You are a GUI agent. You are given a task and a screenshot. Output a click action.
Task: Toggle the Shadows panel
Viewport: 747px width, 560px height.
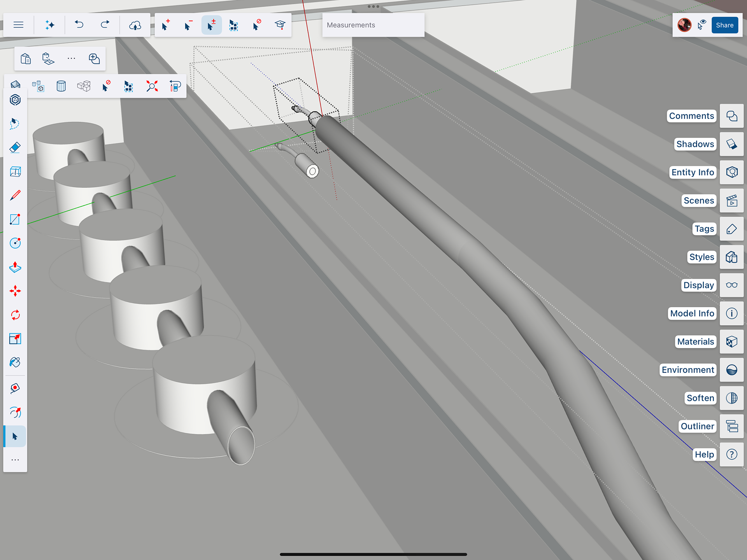(731, 144)
